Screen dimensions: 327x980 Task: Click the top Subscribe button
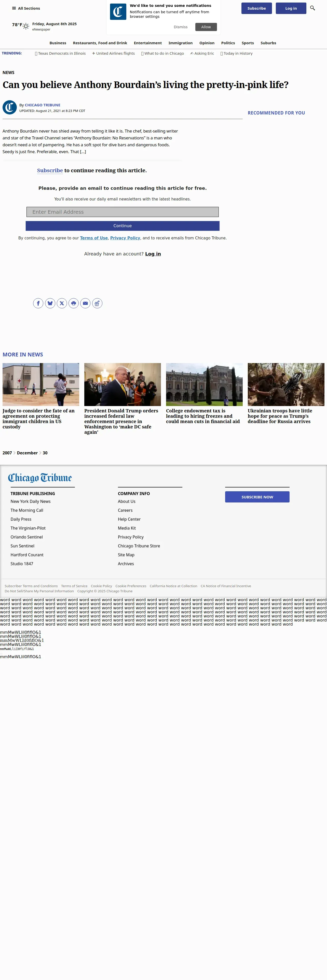[x=256, y=8]
